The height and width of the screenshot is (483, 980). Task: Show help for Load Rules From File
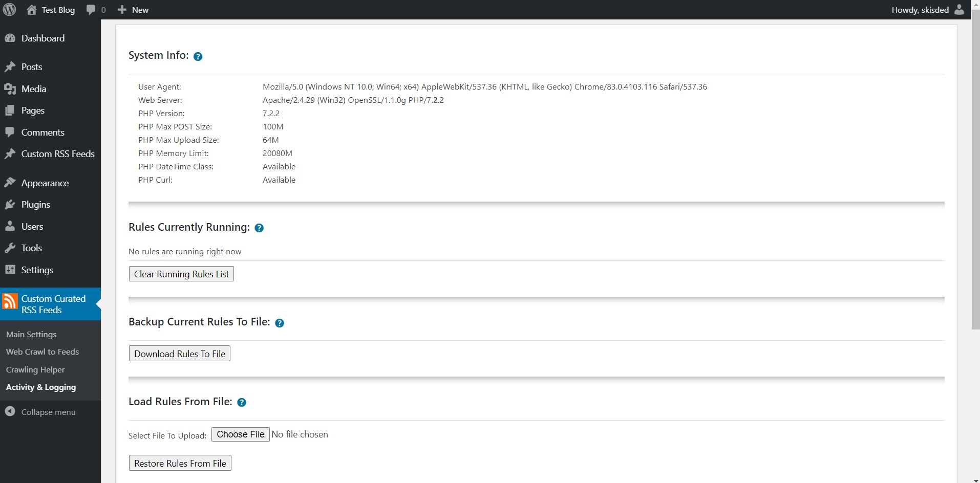[242, 403]
